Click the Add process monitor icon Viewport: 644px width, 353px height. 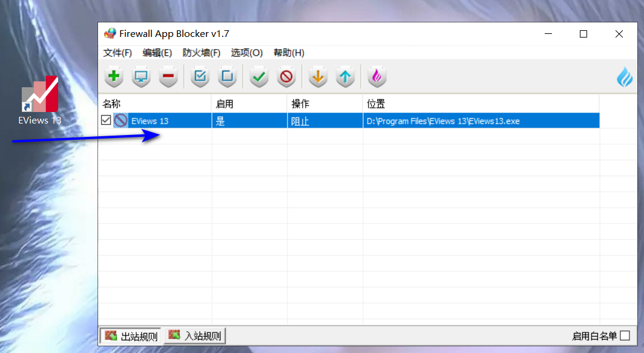click(141, 76)
